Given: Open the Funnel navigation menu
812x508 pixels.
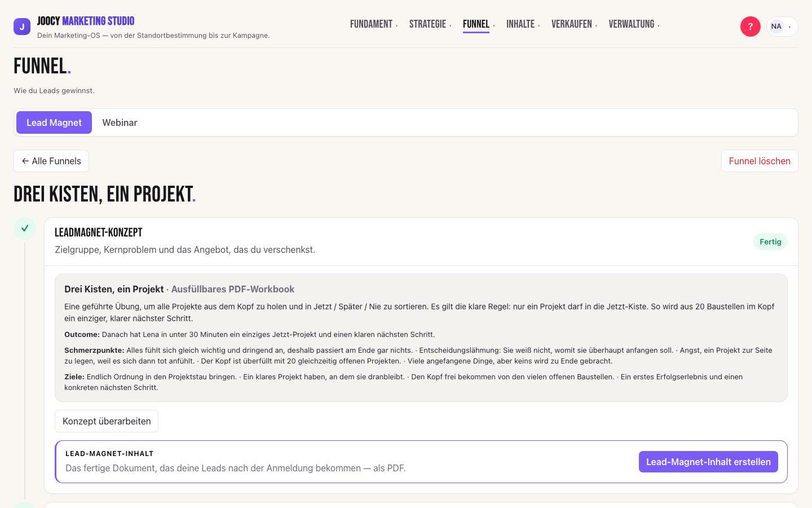Looking at the screenshot, I should (x=479, y=24).
